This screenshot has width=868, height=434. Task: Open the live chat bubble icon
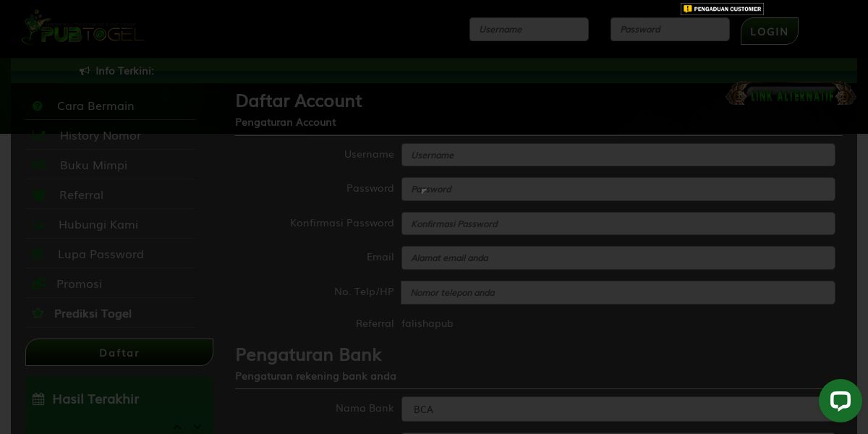[840, 401]
